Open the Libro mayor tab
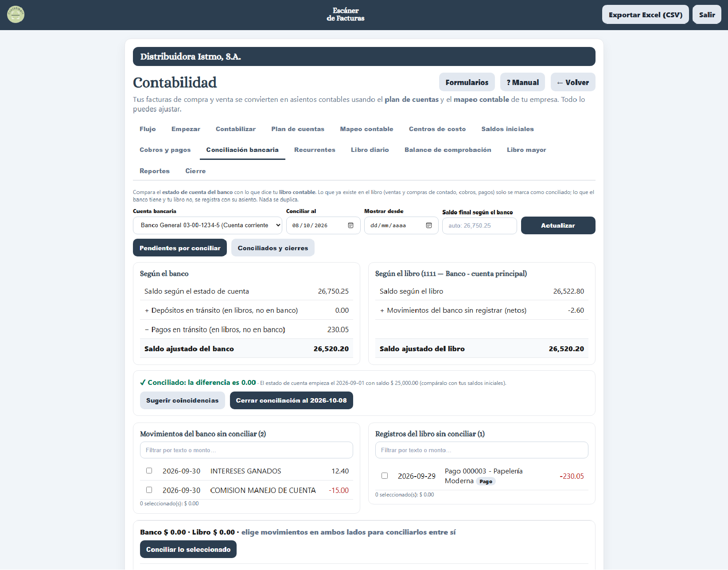 [x=526, y=150]
